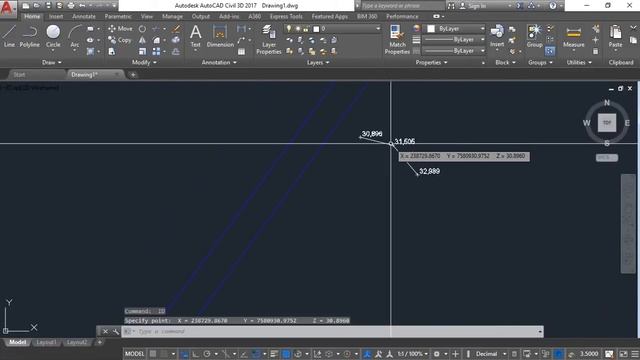Expand the Block panel
640x360 pixels.
tap(505, 62)
